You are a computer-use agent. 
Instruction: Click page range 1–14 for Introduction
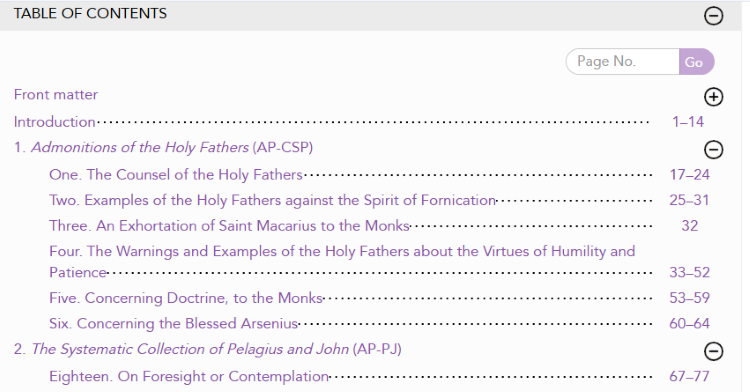click(x=688, y=122)
